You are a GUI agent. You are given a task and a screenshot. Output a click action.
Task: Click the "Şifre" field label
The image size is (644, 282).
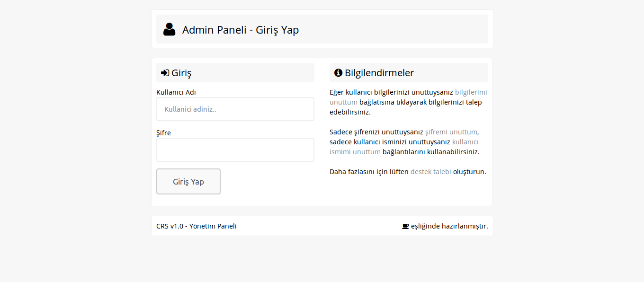(163, 133)
